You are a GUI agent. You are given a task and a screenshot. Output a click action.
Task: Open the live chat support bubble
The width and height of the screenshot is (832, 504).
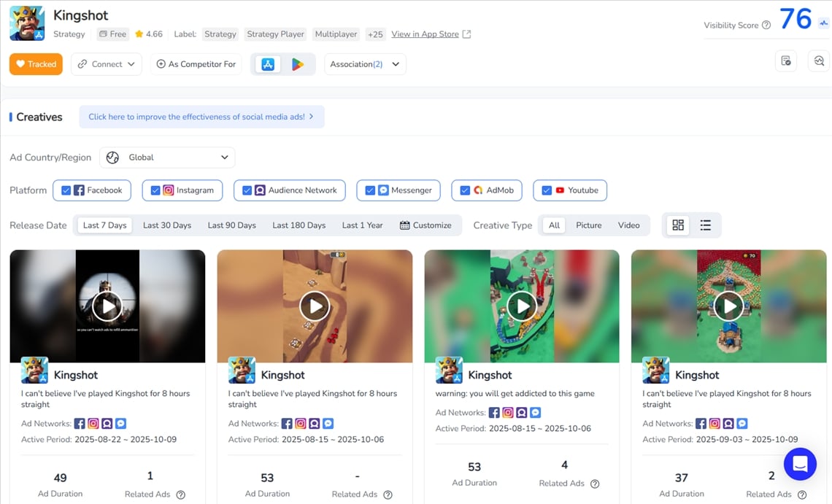[800, 464]
